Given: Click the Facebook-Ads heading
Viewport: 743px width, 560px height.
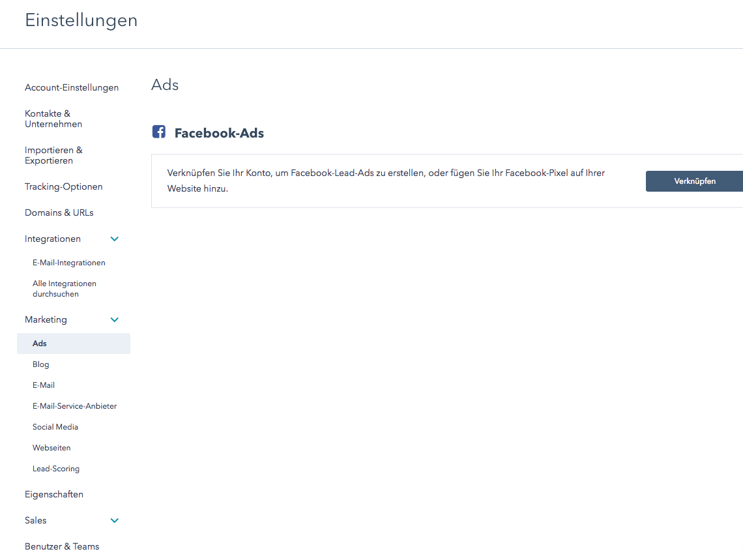Looking at the screenshot, I should (x=219, y=133).
